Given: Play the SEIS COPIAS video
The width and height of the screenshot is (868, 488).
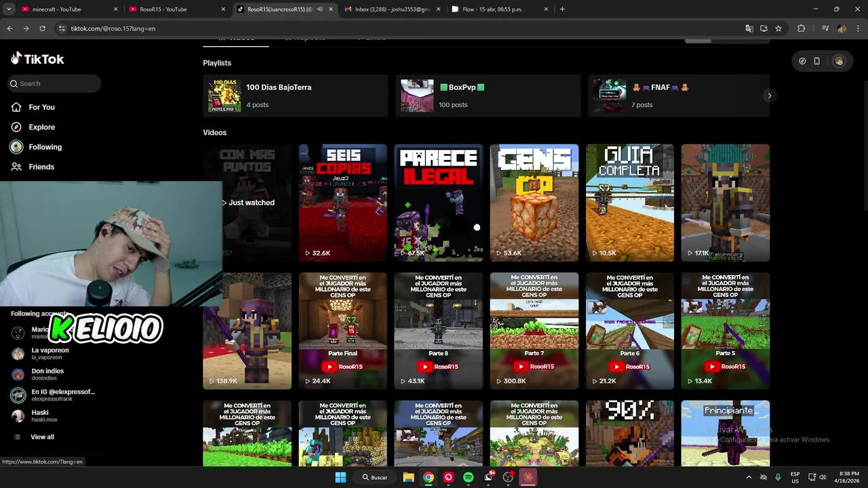Looking at the screenshot, I should point(343,203).
